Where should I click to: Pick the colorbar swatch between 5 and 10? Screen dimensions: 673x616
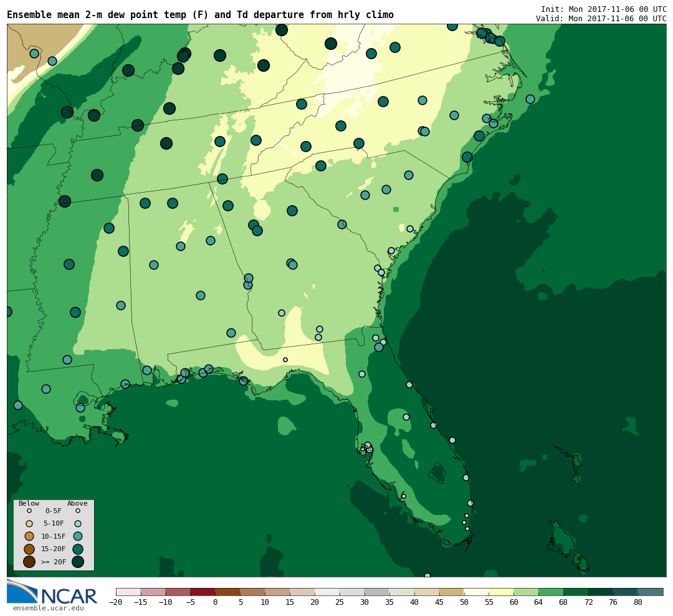pyautogui.click(x=253, y=592)
